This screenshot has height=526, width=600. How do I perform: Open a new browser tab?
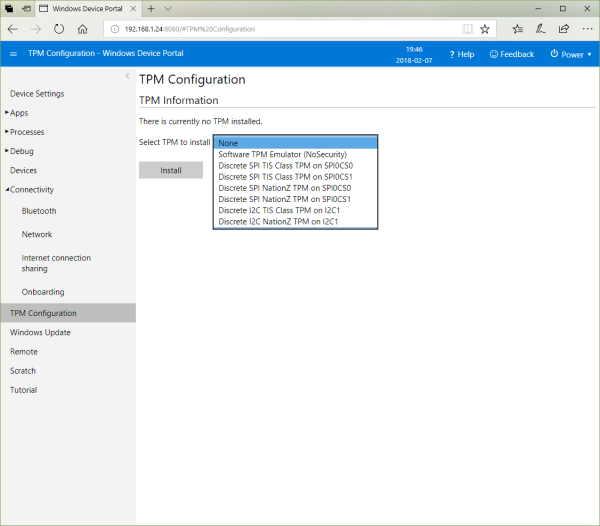(x=150, y=8)
